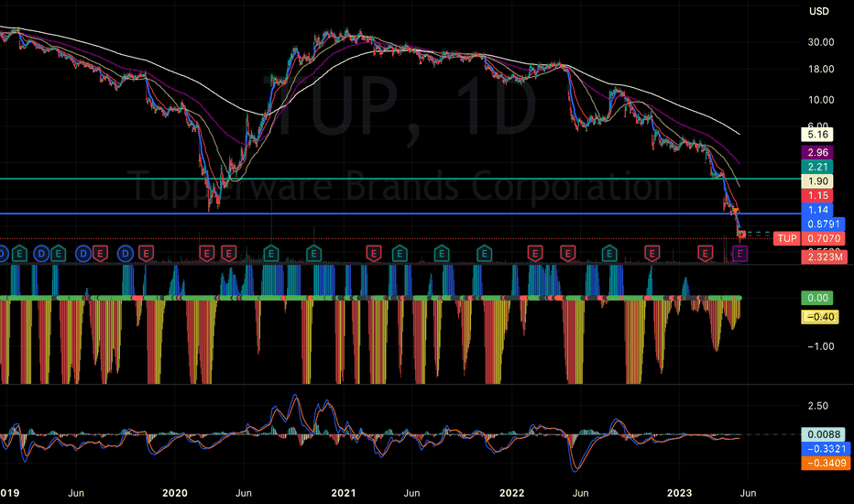Select the red 1.15 moving average label
Viewport: 854px width, 504px height.
coord(817,195)
